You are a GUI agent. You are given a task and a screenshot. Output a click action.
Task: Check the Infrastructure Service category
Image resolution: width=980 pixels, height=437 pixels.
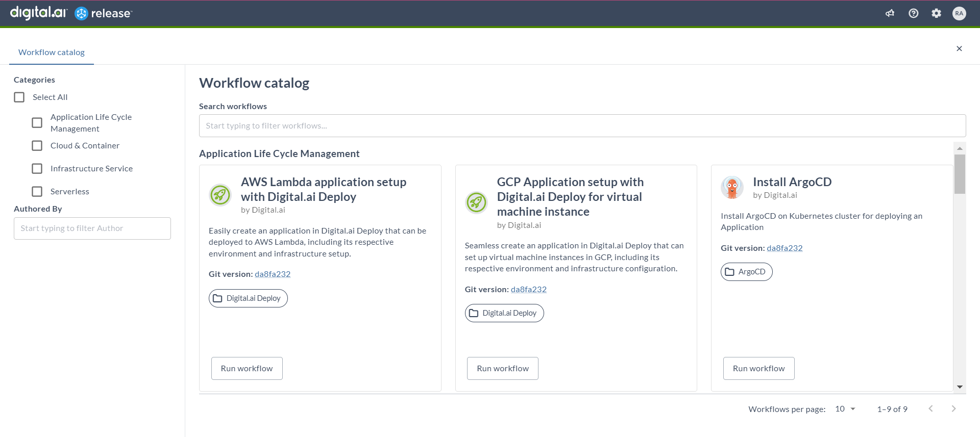[37, 169]
